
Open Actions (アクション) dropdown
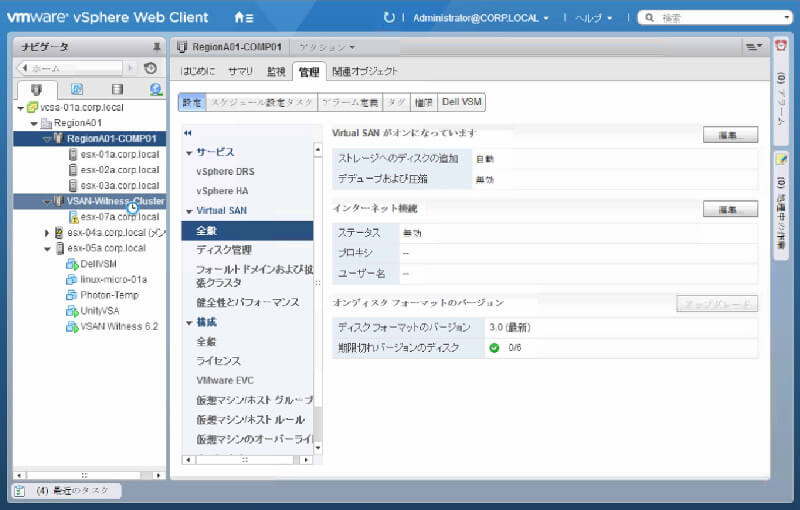click(x=327, y=47)
